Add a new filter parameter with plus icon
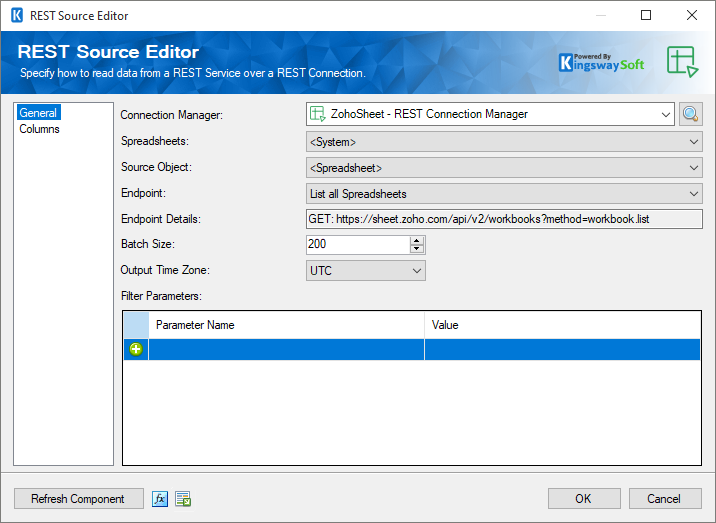Image resolution: width=716 pixels, height=523 pixels. coord(136,349)
